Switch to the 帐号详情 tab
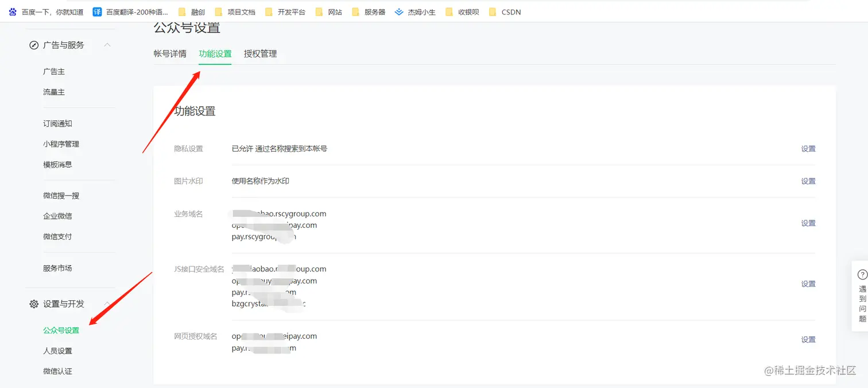868x388 pixels. [x=170, y=54]
